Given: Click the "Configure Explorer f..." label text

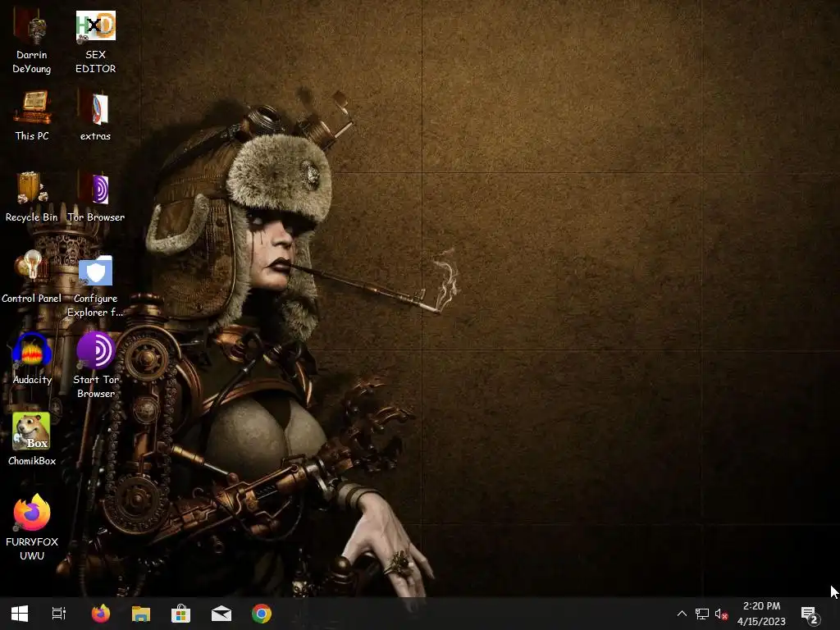Looking at the screenshot, I should tap(95, 305).
